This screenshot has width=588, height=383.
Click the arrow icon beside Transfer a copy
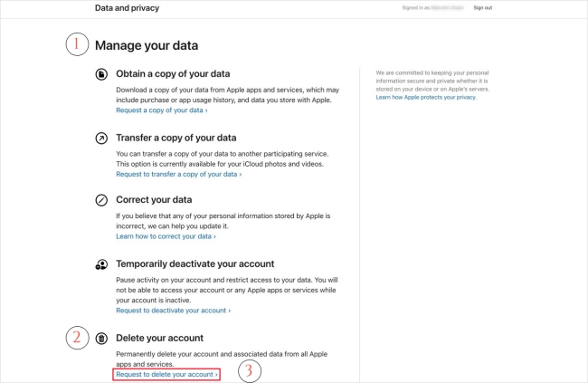(101, 139)
